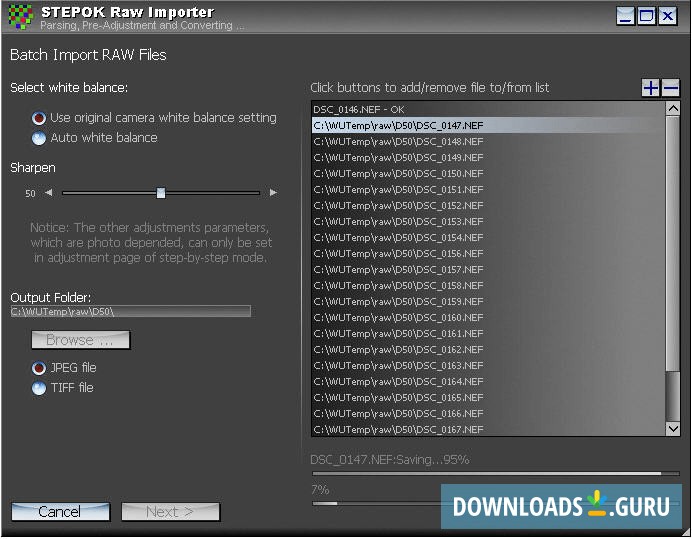The width and height of the screenshot is (692, 539).
Task: Select the DSC_0154.NEF list row
Action: point(489,237)
